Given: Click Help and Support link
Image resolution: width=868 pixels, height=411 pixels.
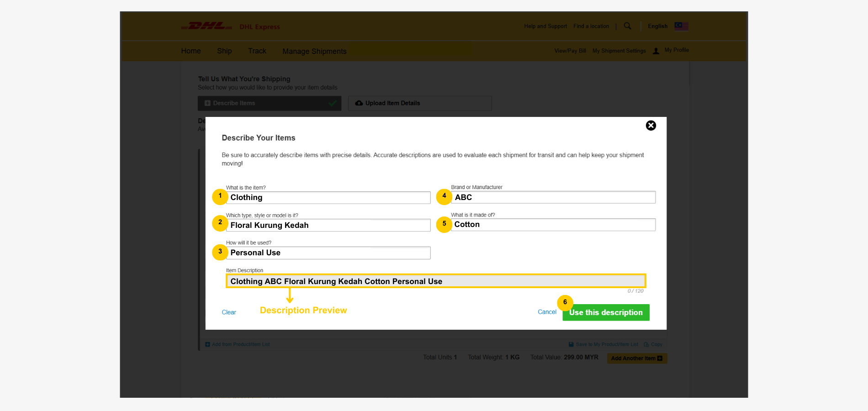Looking at the screenshot, I should [545, 26].
